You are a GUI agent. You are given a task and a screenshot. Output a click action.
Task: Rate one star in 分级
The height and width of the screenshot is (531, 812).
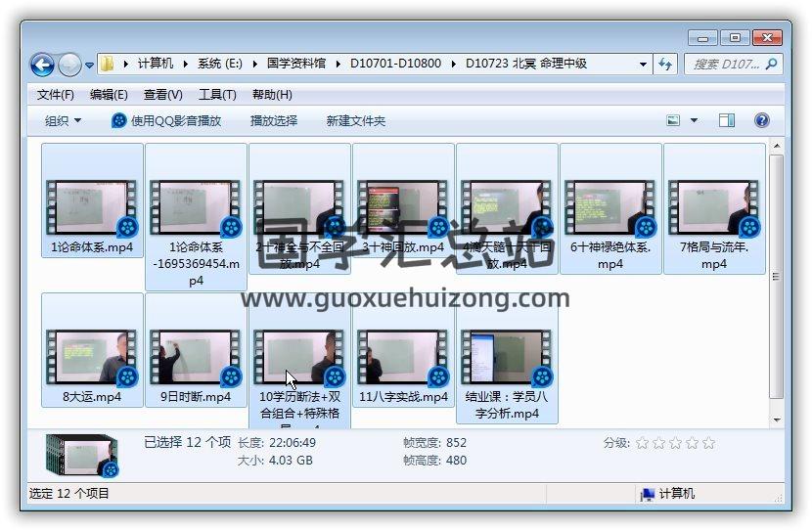coord(642,443)
